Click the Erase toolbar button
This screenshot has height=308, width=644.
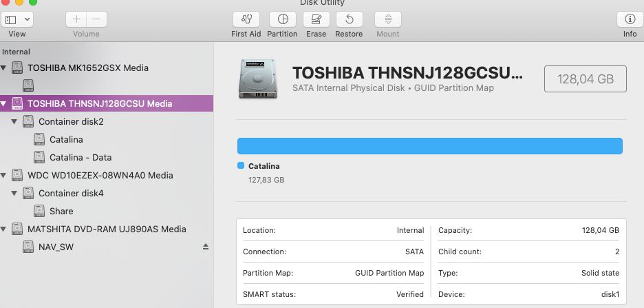tap(316, 19)
